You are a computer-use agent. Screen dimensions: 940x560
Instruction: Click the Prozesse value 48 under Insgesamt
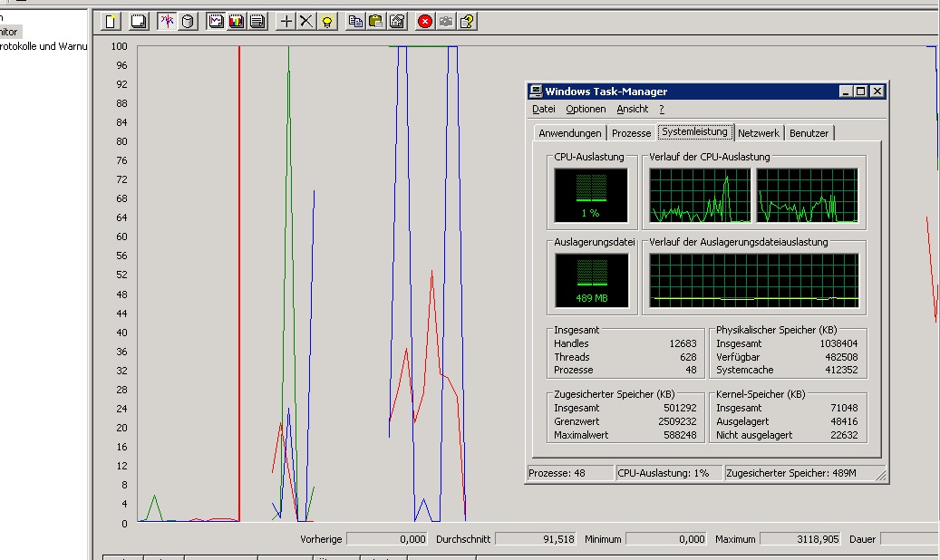[x=692, y=370]
